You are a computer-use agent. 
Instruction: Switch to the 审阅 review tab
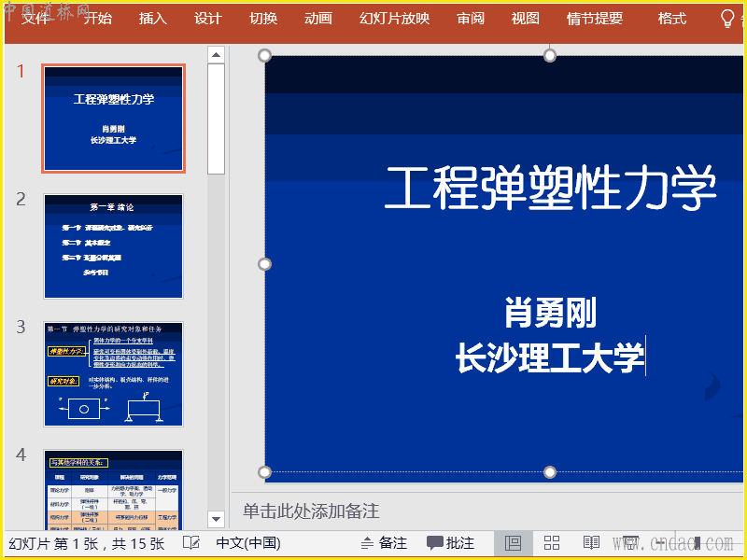coord(471,19)
